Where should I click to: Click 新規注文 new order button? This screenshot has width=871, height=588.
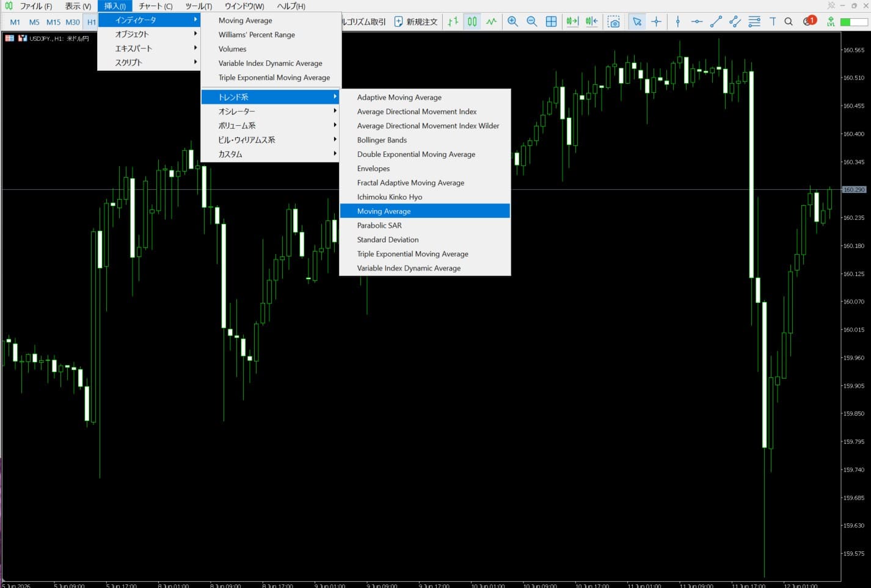[416, 21]
